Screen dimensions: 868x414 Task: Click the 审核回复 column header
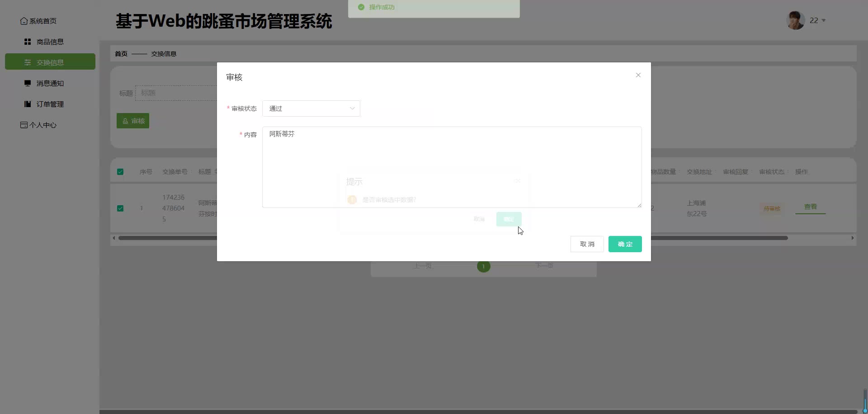[736, 172]
